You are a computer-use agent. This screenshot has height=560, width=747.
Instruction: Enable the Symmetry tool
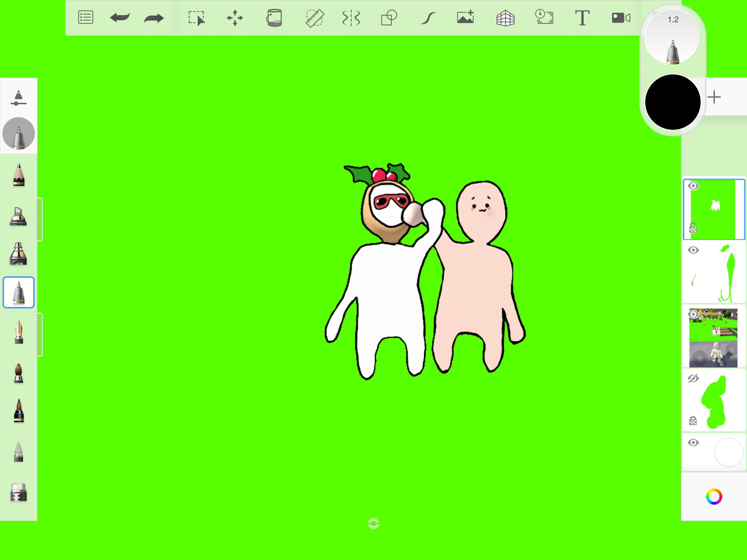tap(351, 18)
